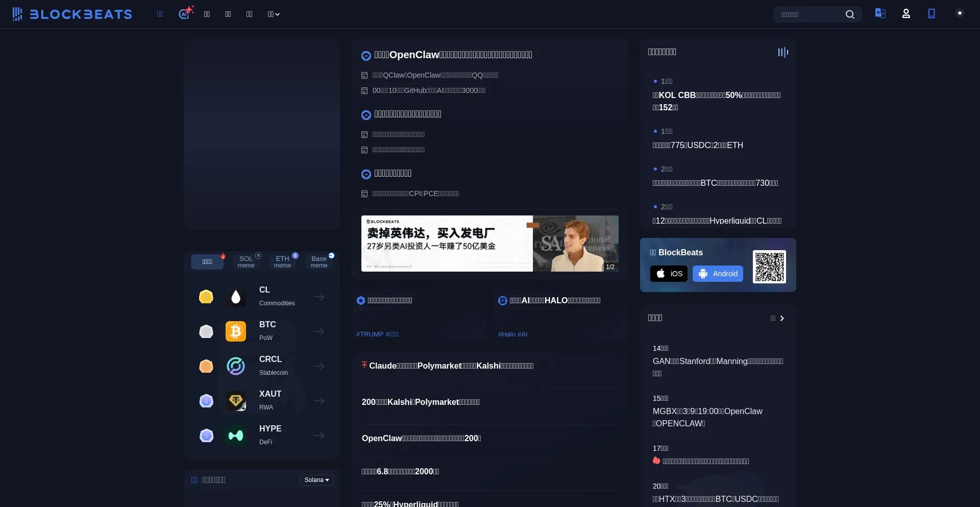Viewport: 980px width, 507px height.
Task: Open the HTX BTC USDC hot item
Action: point(716,499)
